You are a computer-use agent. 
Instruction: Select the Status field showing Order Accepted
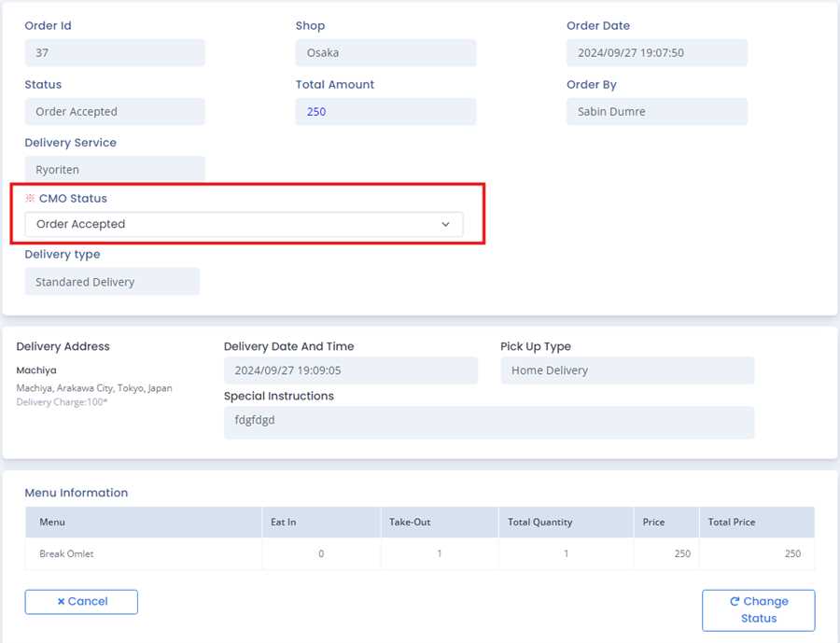coord(115,112)
